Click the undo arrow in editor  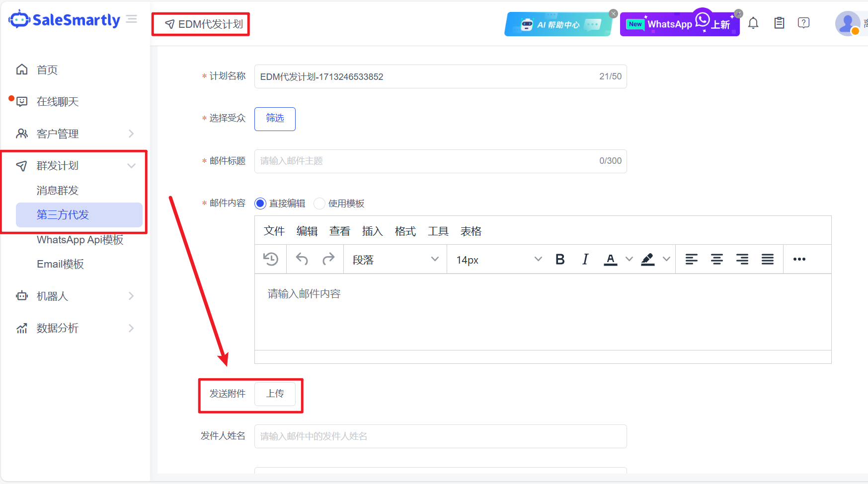(302, 259)
